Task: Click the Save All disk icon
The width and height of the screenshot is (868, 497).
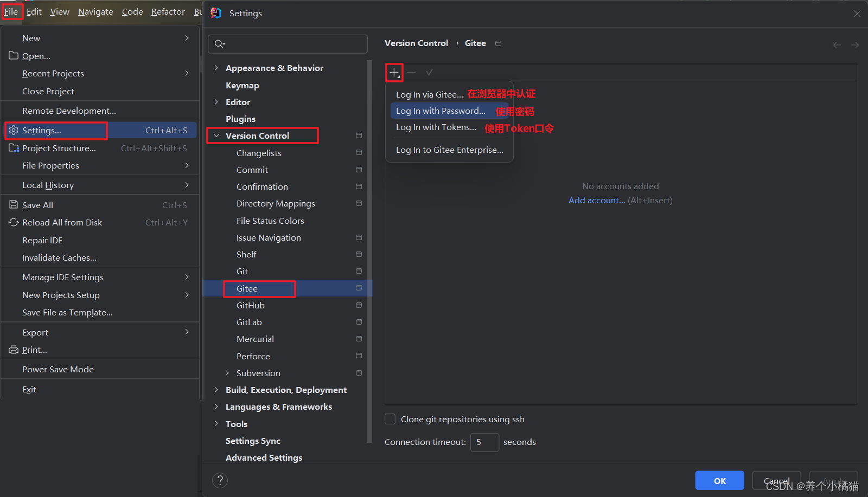Action: point(14,204)
